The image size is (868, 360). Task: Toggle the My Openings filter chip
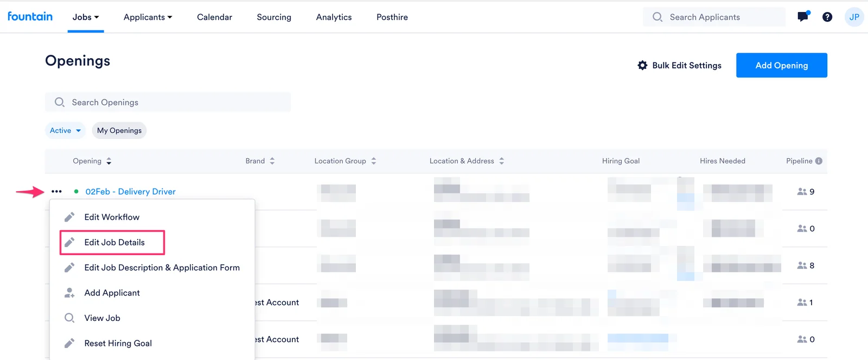pos(119,130)
